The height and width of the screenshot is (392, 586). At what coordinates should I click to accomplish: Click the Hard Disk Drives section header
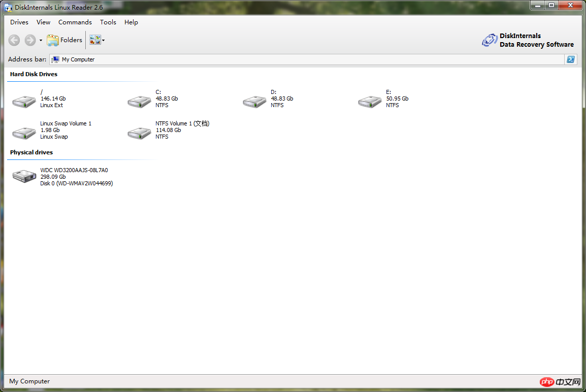34,74
